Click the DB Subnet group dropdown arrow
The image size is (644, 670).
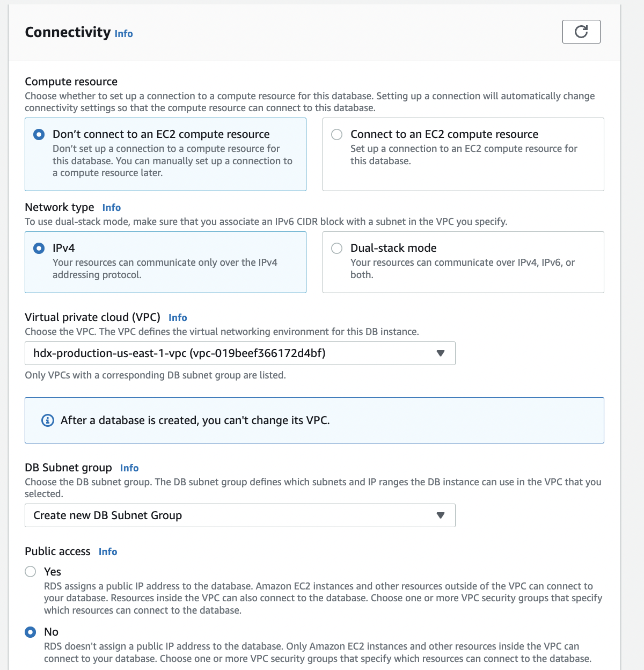[441, 515]
